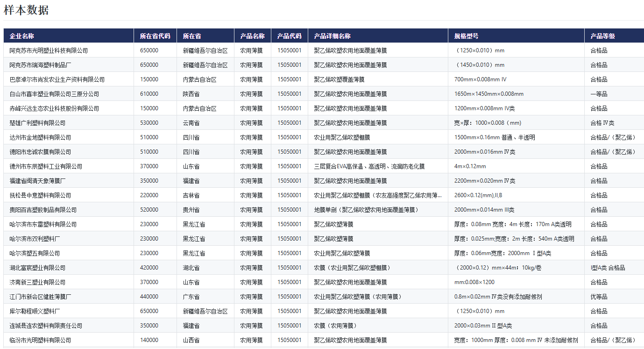Click the 产品名称 column header
Image resolution: width=644 pixels, height=349 pixels.
click(x=253, y=36)
